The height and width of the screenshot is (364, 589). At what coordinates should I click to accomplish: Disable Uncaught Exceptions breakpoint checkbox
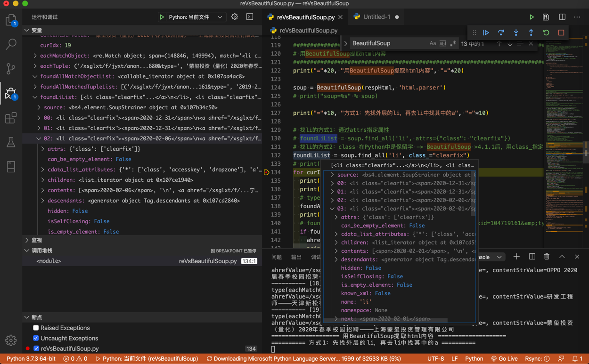tap(36, 338)
